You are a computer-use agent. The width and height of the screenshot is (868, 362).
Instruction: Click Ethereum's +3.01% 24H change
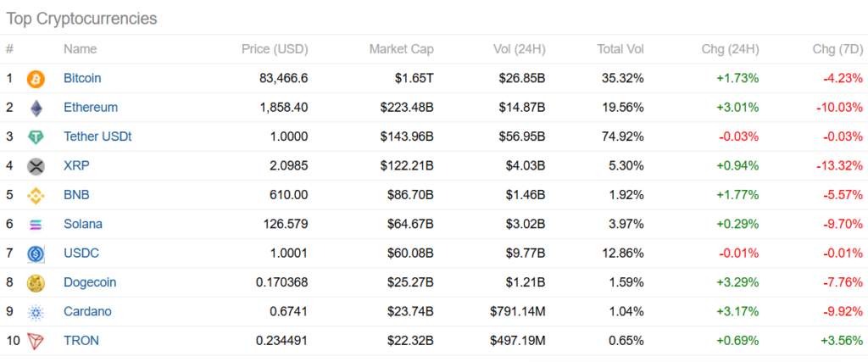tap(737, 108)
